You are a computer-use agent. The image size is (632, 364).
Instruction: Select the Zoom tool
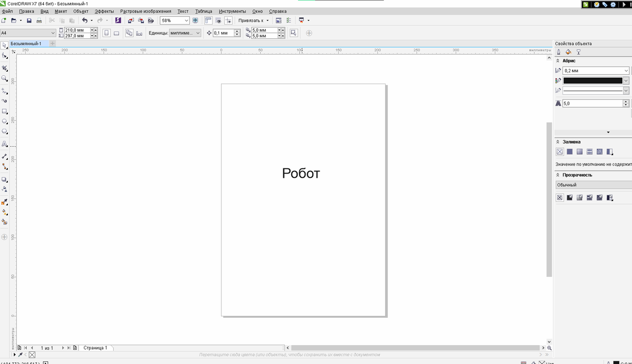[x=5, y=78]
